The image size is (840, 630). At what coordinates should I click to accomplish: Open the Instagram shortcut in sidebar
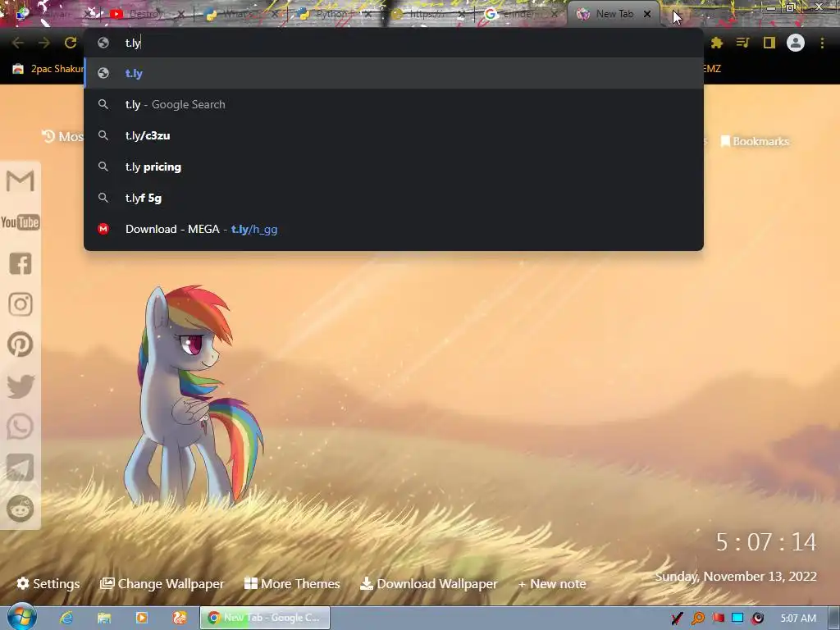tap(21, 304)
